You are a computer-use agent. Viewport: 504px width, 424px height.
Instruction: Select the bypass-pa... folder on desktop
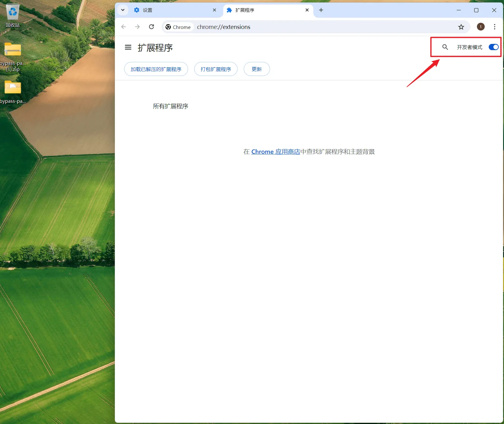(12, 92)
